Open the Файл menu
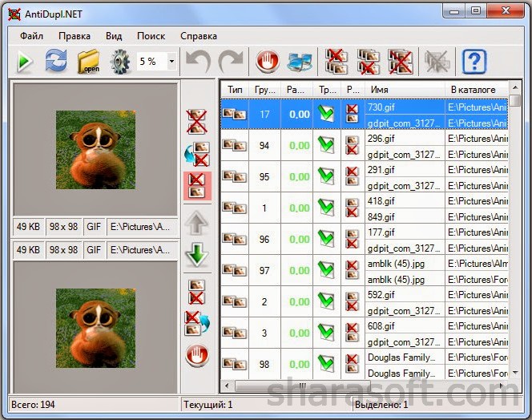532x420 pixels. tap(31, 36)
